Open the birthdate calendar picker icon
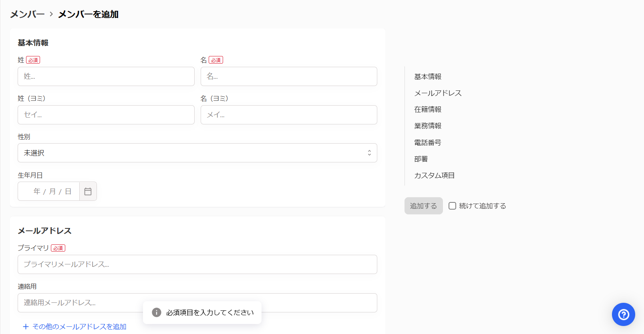 (x=88, y=192)
